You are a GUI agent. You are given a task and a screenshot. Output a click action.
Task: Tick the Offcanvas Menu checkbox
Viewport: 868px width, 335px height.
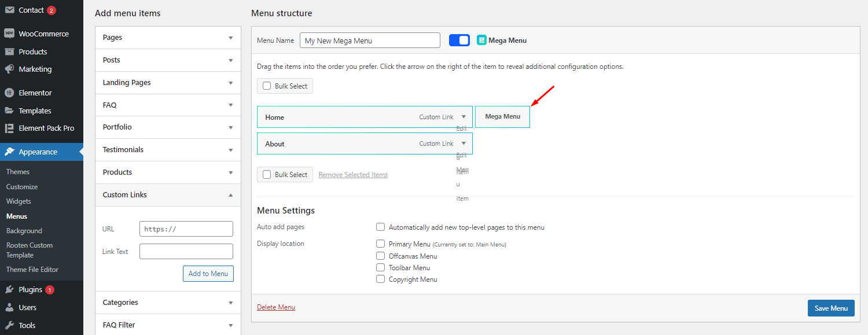click(x=380, y=256)
